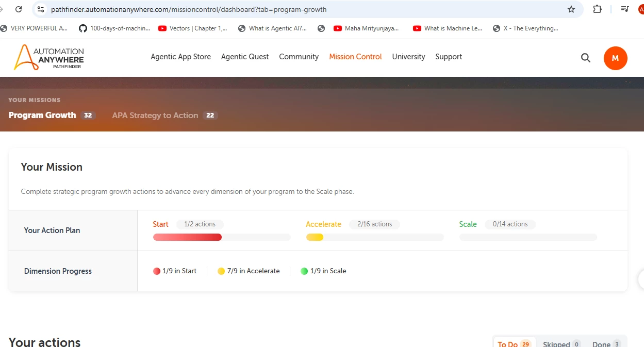The width and height of the screenshot is (644, 347).
Task: Click the YOUR MISSIONS header label
Action: [35, 100]
